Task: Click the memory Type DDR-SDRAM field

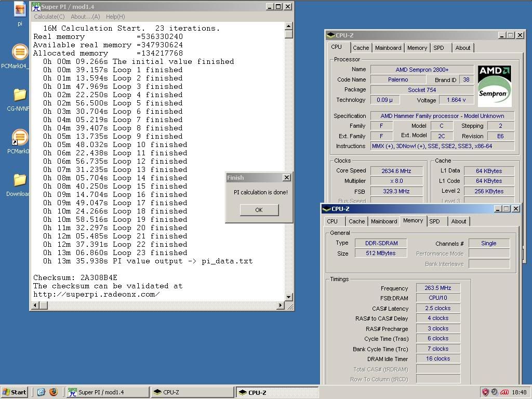Action: pos(381,243)
